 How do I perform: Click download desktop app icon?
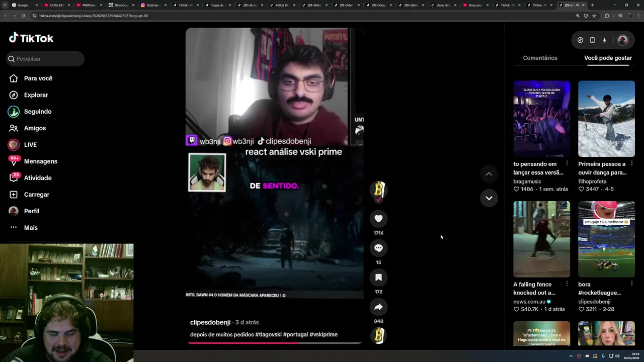(x=604, y=40)
